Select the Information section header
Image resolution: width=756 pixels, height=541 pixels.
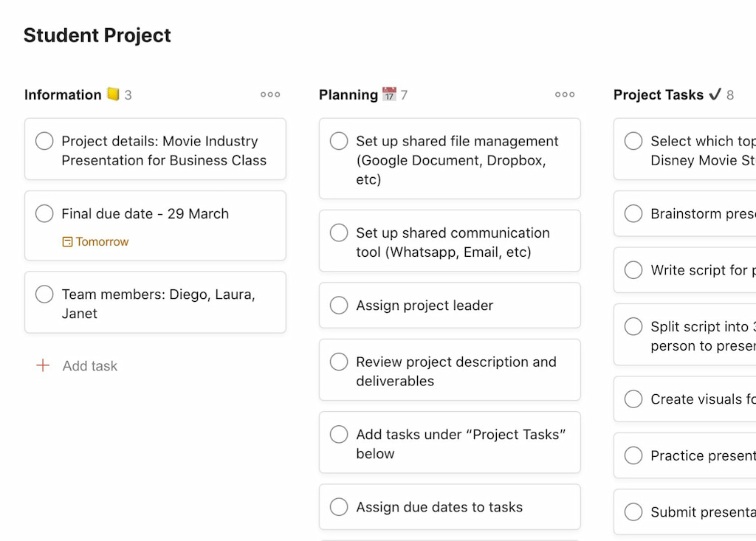(x=62, y=94)
